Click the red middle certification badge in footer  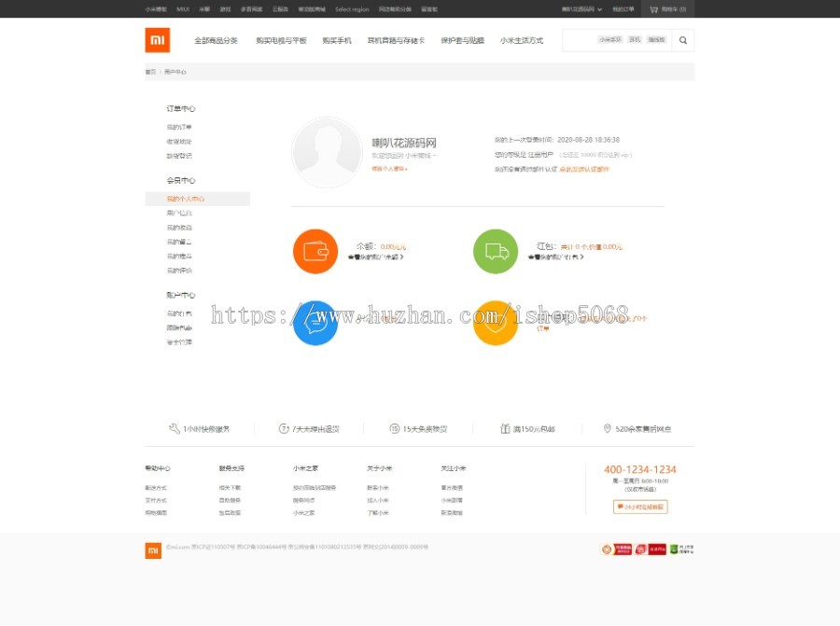point(651,549)
